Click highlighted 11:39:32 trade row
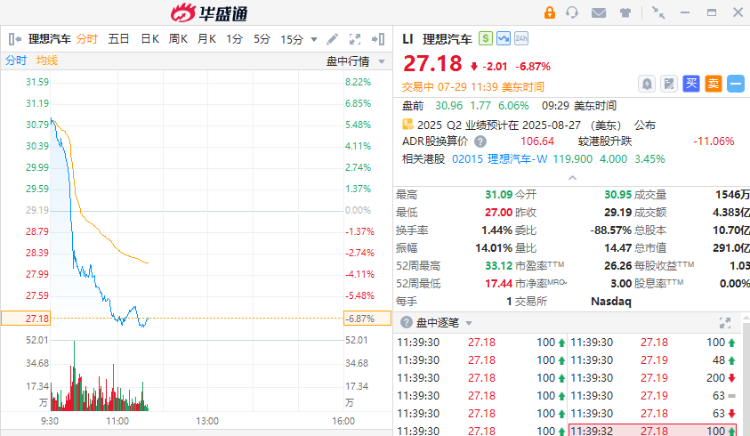 pos(652,431)
